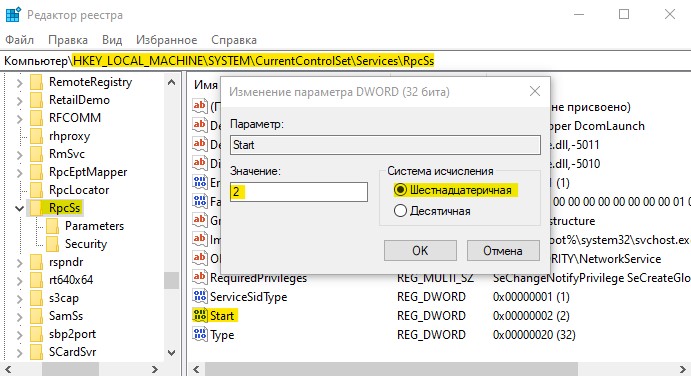Viewport: 691px width, 376px height.
Task: Expand the rspndr tree node
Action: pos(19,262)
